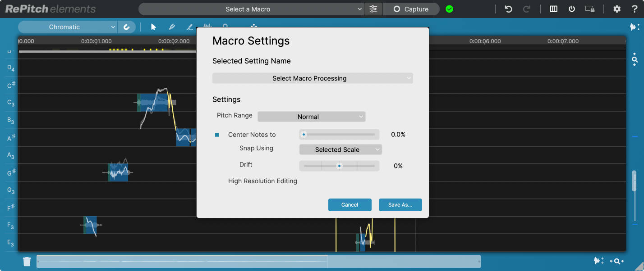
Task: Toggle the scale snap magnet button
Action: tap(127, 27)
